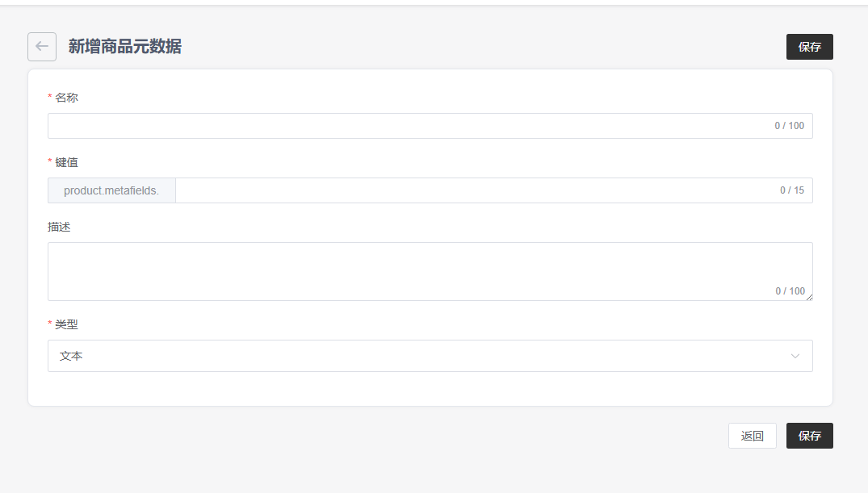Click the 新增商品元数据 page title

[x=124, y=47]
